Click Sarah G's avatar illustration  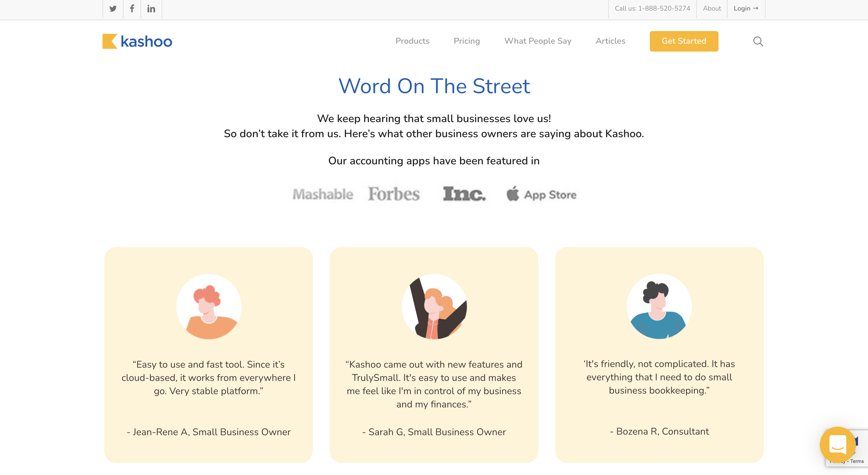pos(434,306)
